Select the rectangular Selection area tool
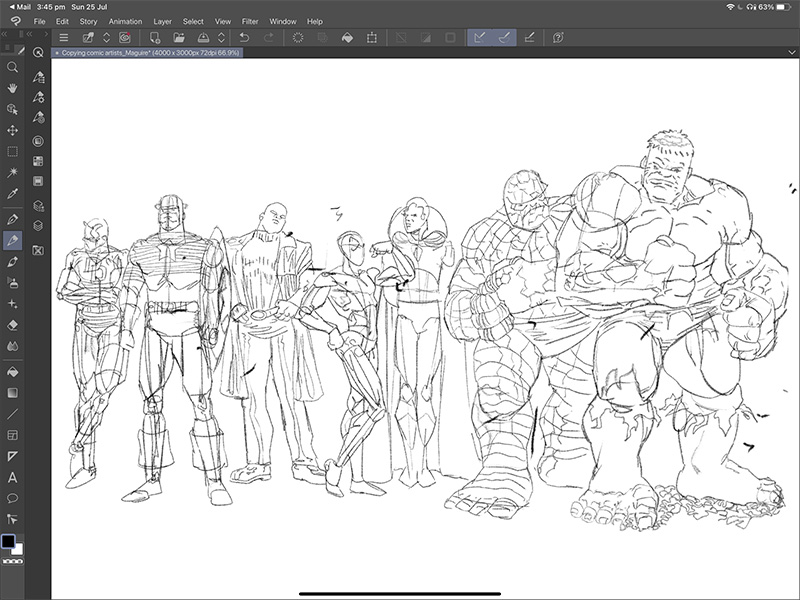This screenshot has width=800, height=600. (x=12, y=152)
